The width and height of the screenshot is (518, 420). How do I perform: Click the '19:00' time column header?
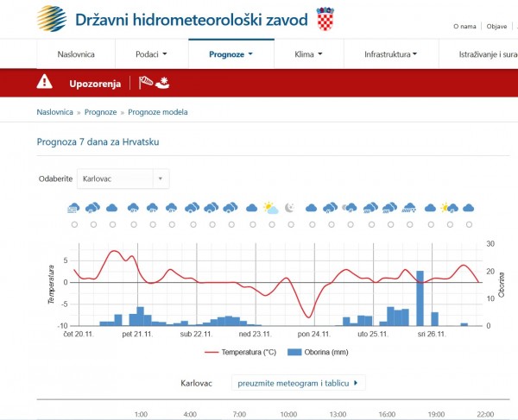point(436,414)
